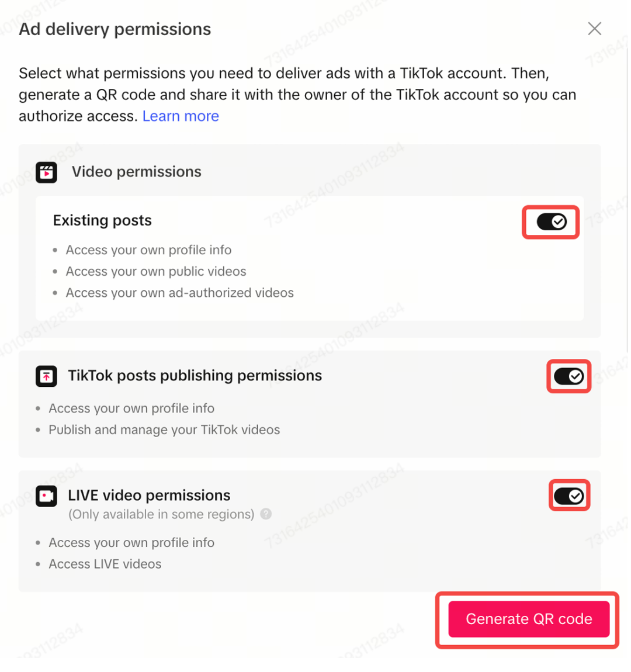
Task: Open the Learn more link
Action: [181, 116]
